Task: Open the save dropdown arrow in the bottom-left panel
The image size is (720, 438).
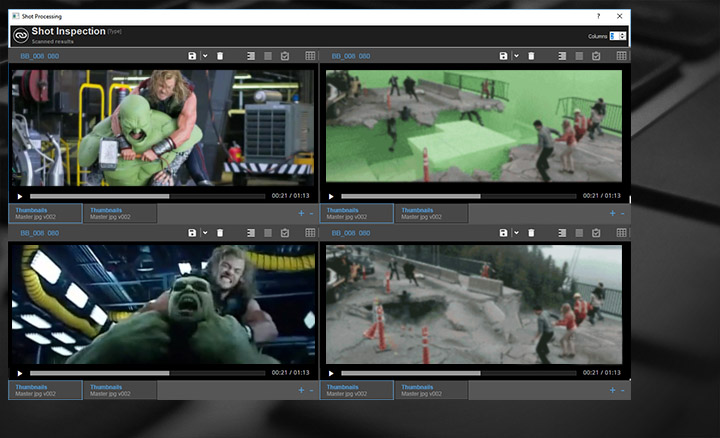Action: click(x=205, y=233)
